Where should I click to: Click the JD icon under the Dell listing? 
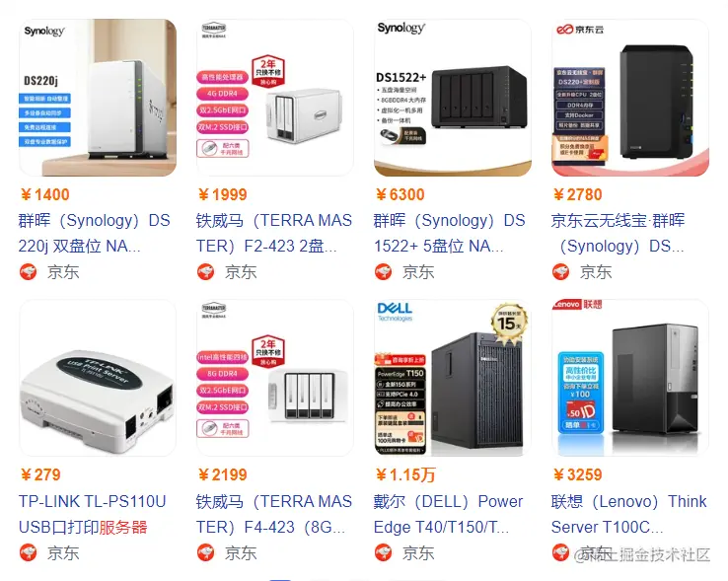(x=383, y=552)
